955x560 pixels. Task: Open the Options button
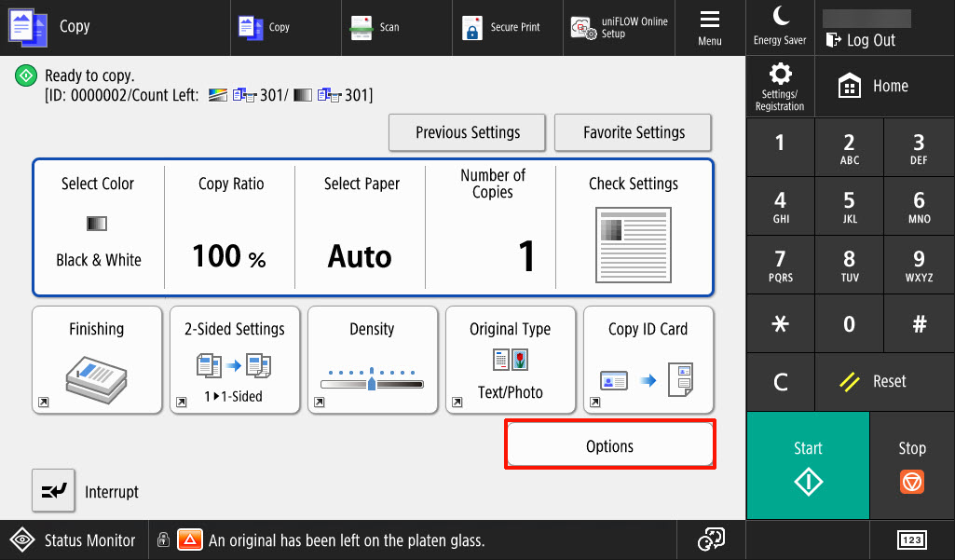click(609, 444)
